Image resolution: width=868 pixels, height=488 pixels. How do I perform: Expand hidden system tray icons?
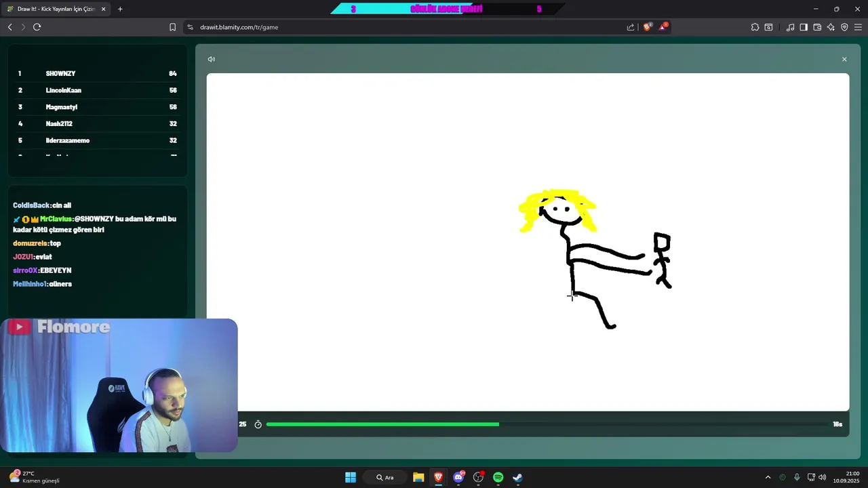768,477
